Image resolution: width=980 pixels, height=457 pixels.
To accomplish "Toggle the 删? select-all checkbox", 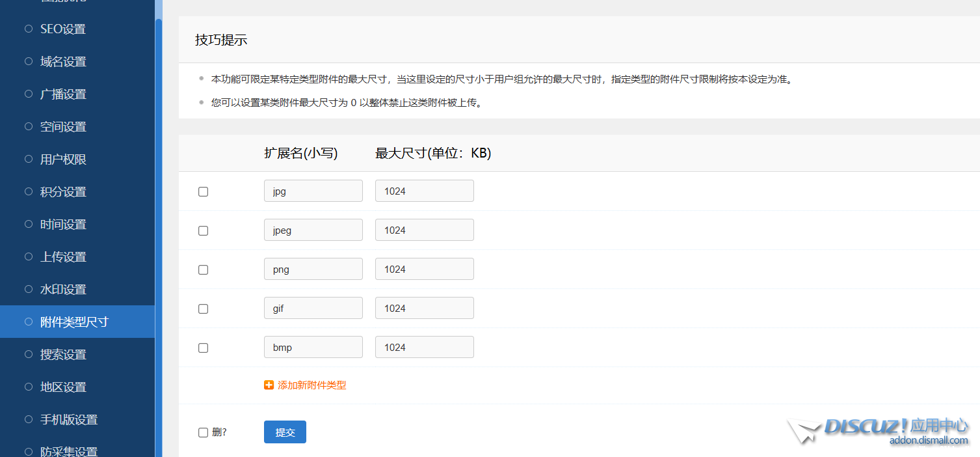I will [x=203, y=432].
